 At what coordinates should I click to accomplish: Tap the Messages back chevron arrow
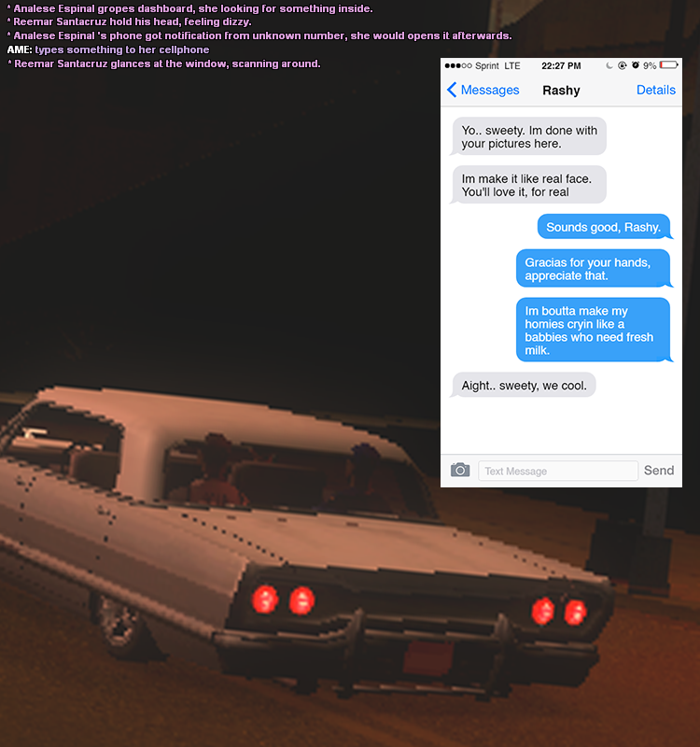452,90
